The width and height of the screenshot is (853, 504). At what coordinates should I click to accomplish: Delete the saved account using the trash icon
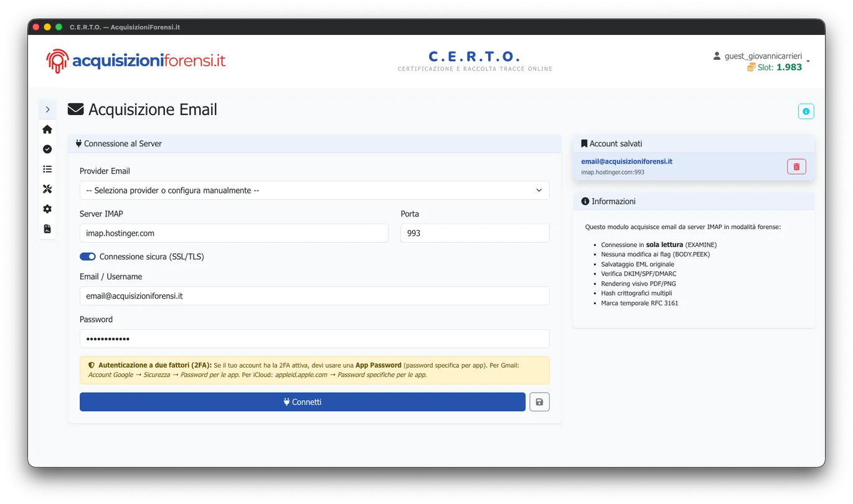(796, 166)
